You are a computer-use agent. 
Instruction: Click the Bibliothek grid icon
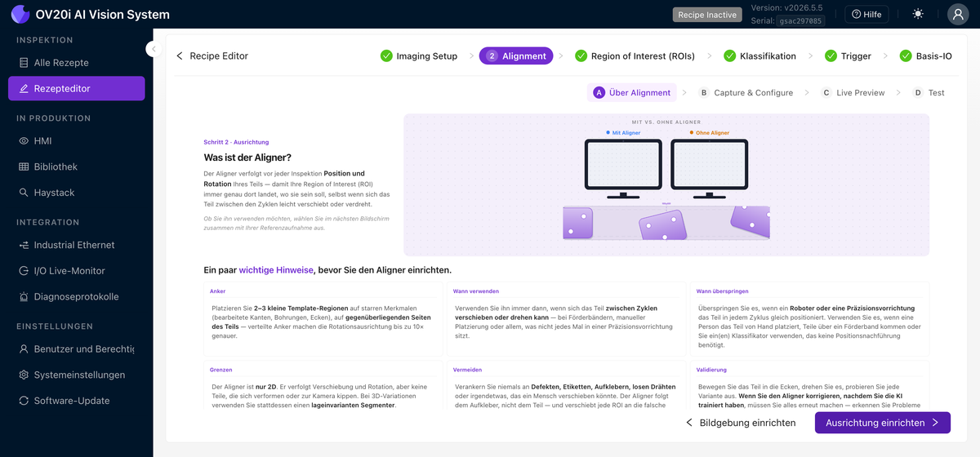pyautogui.click(x=24, y=166)
